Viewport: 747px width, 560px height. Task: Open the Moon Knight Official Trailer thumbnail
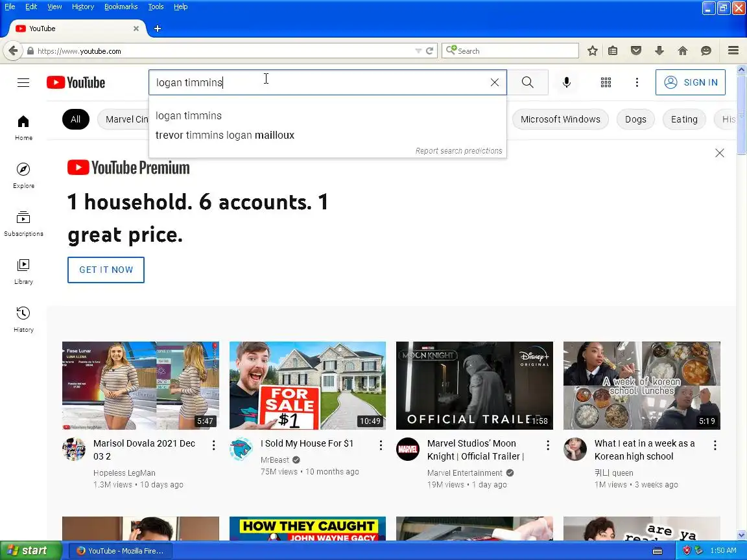tap(475, 385)
